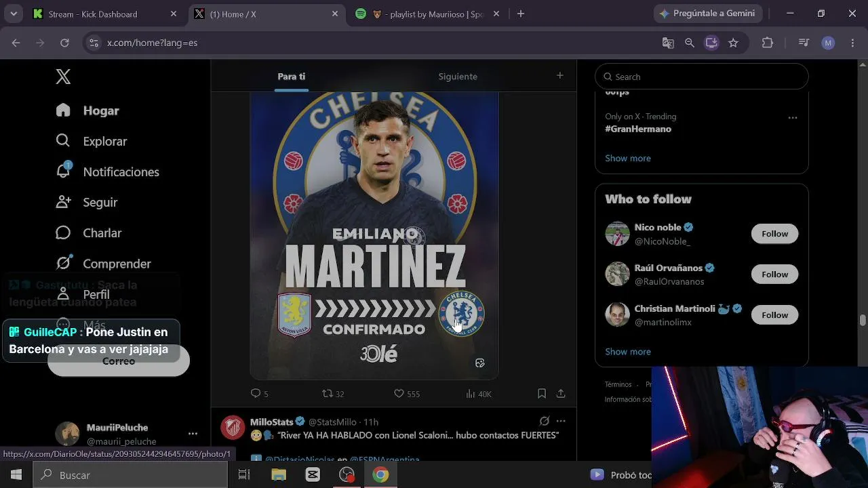This screenshot has width=868, height=488.
Task: Open the Windows Start menu
Action: tap(16, 475)
